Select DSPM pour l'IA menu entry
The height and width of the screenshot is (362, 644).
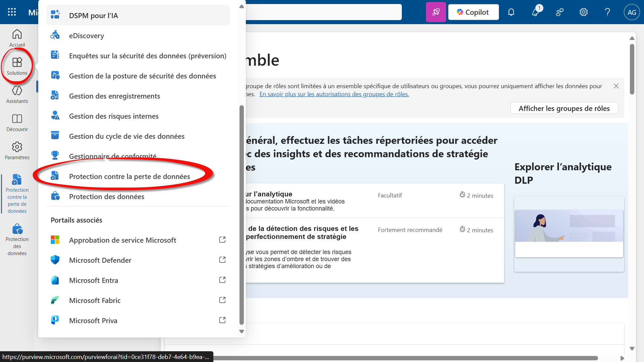tap(93, 15)
